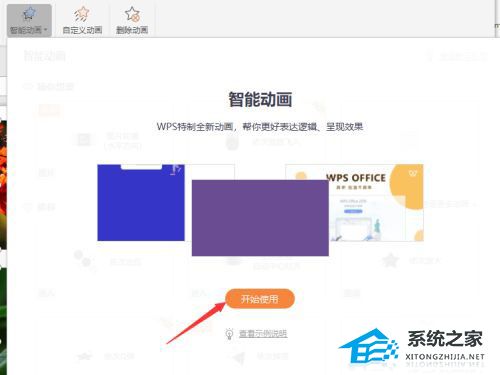
Task: Select the purple center preview thumbnail
Action: click(260, 218)
